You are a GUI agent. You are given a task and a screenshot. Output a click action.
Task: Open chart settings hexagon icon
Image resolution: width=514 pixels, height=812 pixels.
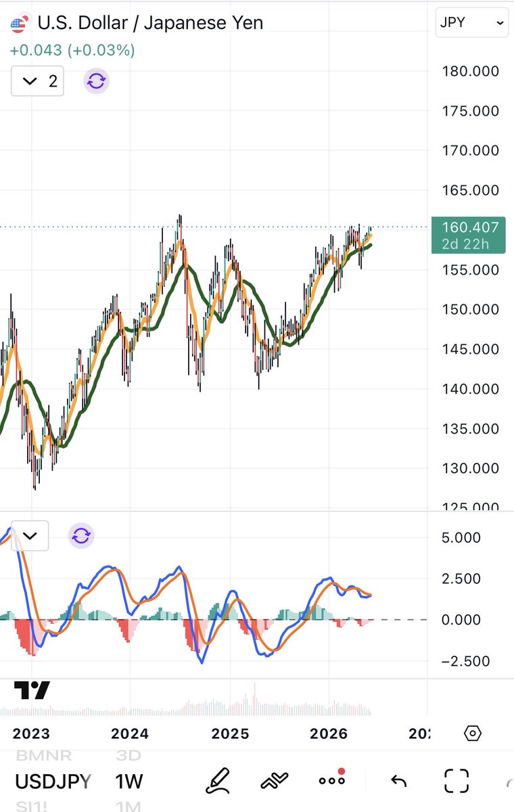click(473, 734)
